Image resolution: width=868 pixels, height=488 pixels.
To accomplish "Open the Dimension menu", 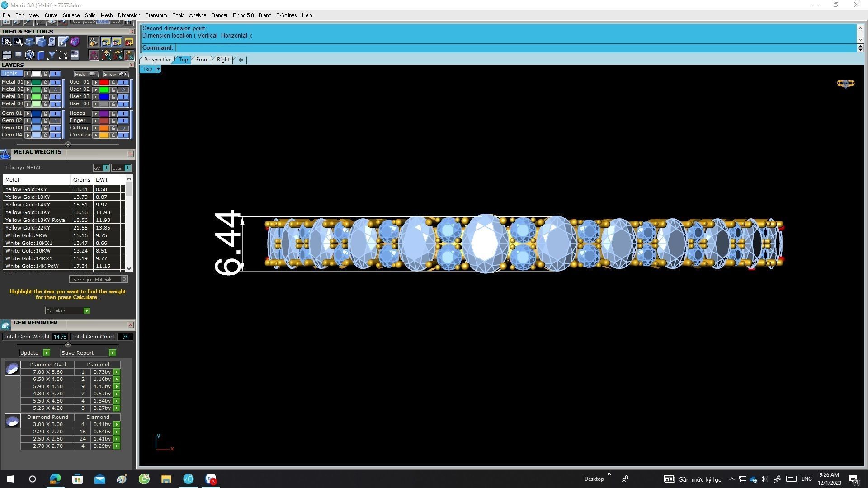I will [x=129, y=15].
